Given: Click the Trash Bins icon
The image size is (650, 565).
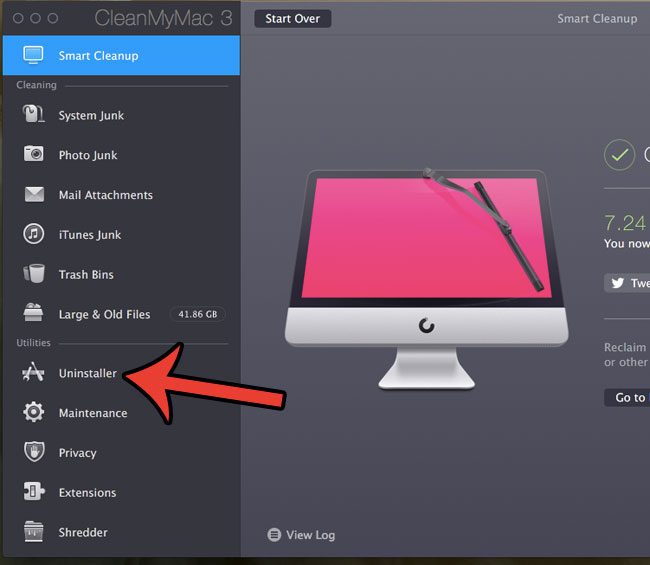Looking at the screenshot, I should pos(34,274).
